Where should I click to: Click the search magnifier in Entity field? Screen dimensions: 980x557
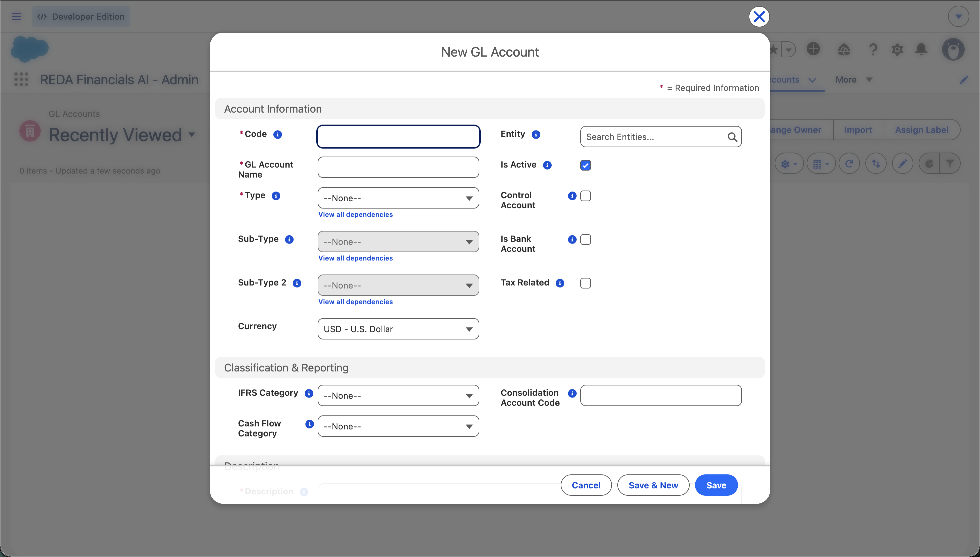pyautogui.click(x=732, y=137)
